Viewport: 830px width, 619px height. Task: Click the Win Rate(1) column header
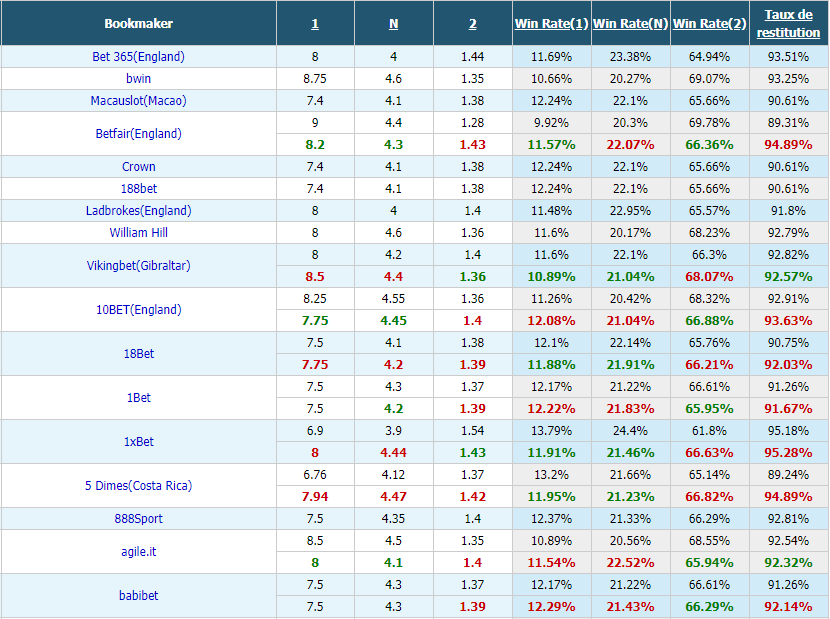pos(552,24)
